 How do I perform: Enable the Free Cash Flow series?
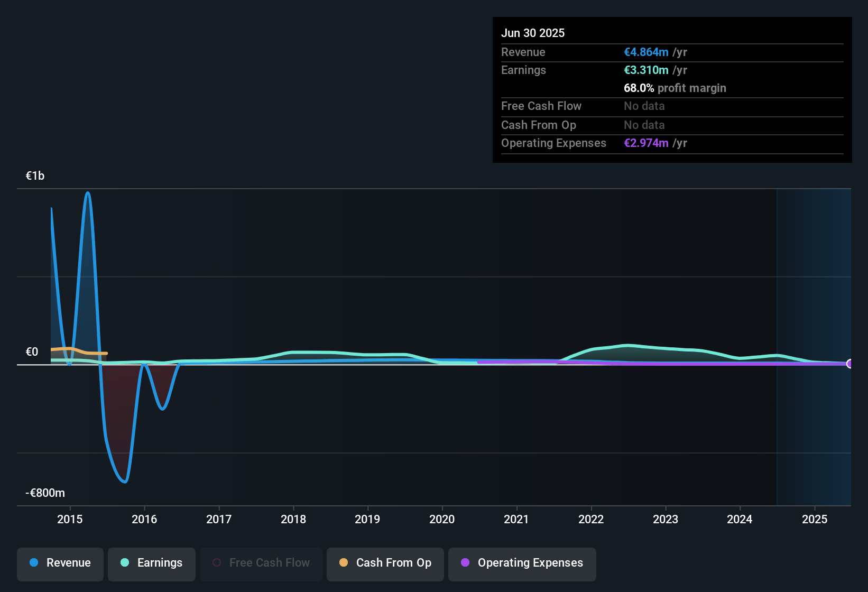pyautogui.click(x=261, y=563)
